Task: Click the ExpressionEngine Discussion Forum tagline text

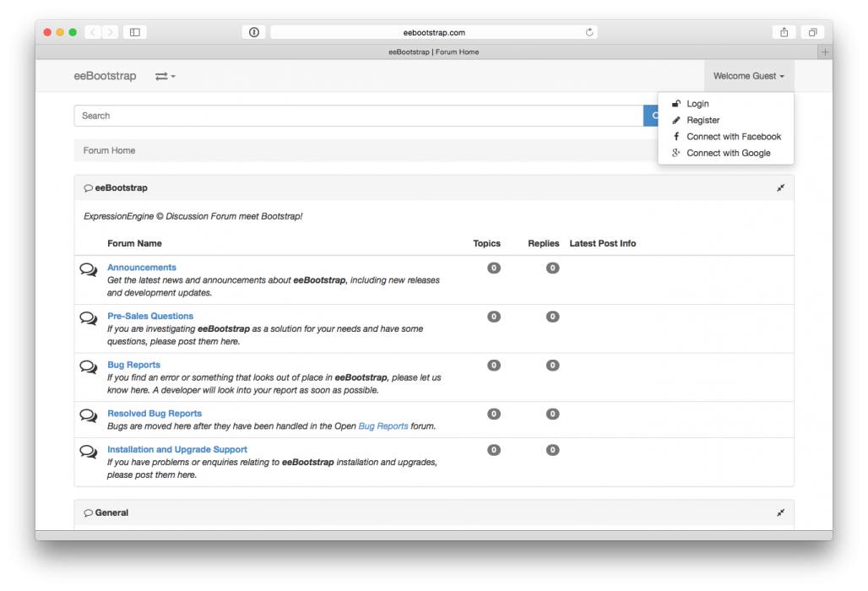Action: tap(193, 216)
